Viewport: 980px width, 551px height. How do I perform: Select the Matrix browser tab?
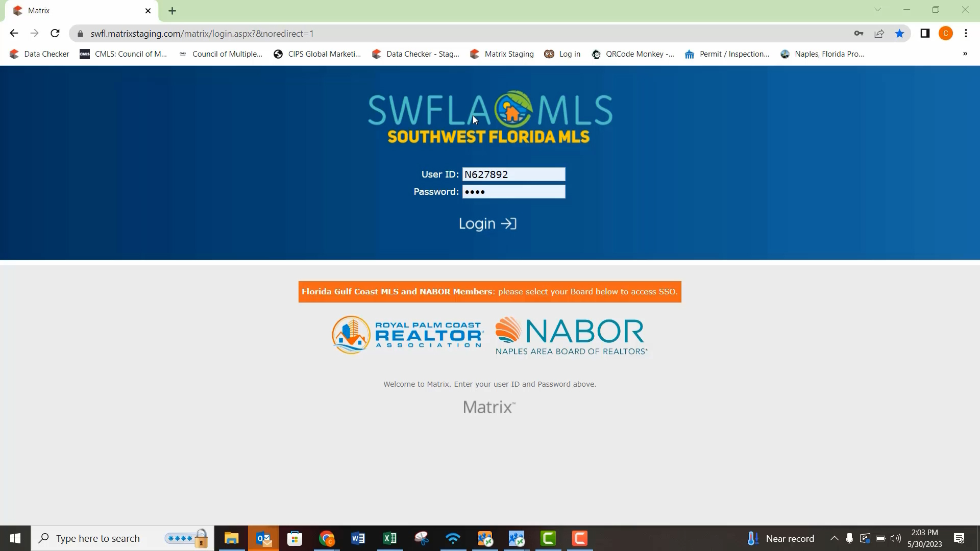click(82, 11)
